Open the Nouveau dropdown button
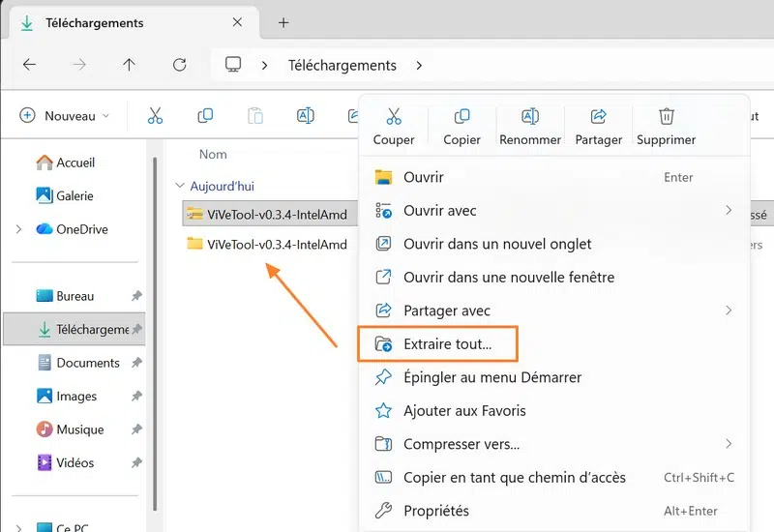Screen dimensions: 774x532 tap(64, 116)
